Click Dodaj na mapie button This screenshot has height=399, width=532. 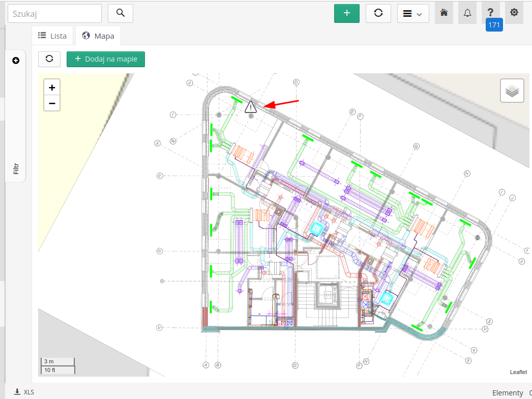(106, 59)
